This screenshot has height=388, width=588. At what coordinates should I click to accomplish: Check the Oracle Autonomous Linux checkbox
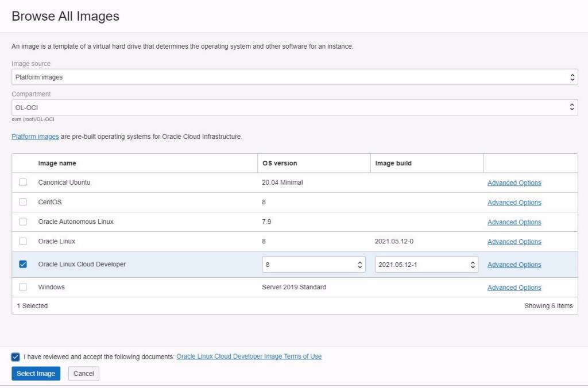coord(22,222)
